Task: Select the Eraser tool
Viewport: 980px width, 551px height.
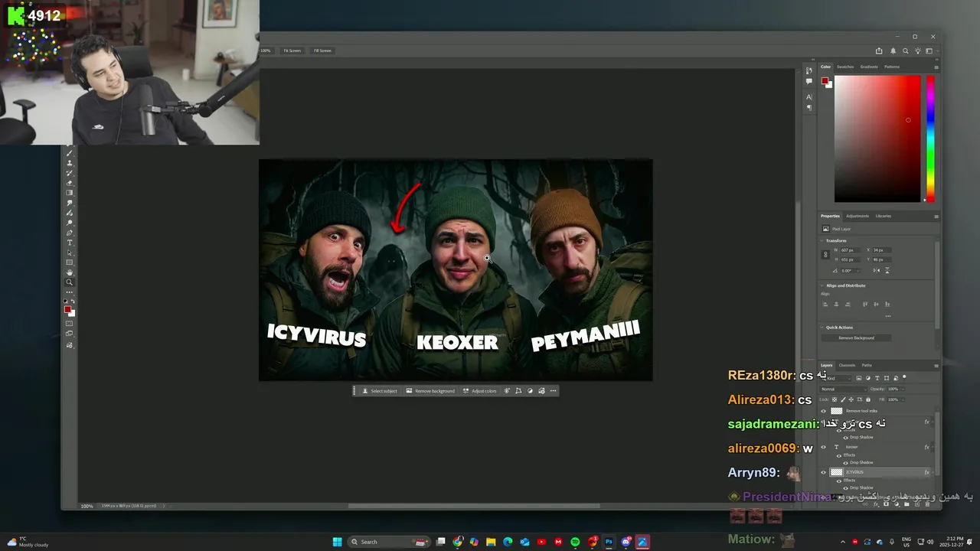Action: click(69, 183)
